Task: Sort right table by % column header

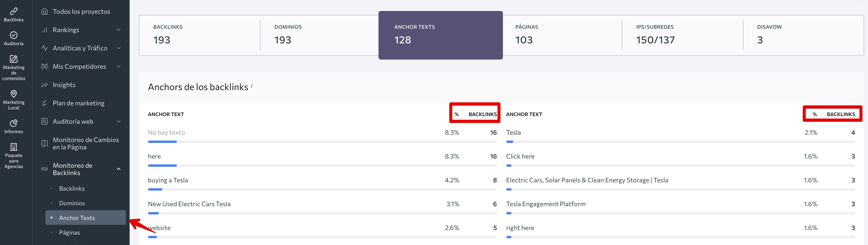Action: click(x=815, y=114)
